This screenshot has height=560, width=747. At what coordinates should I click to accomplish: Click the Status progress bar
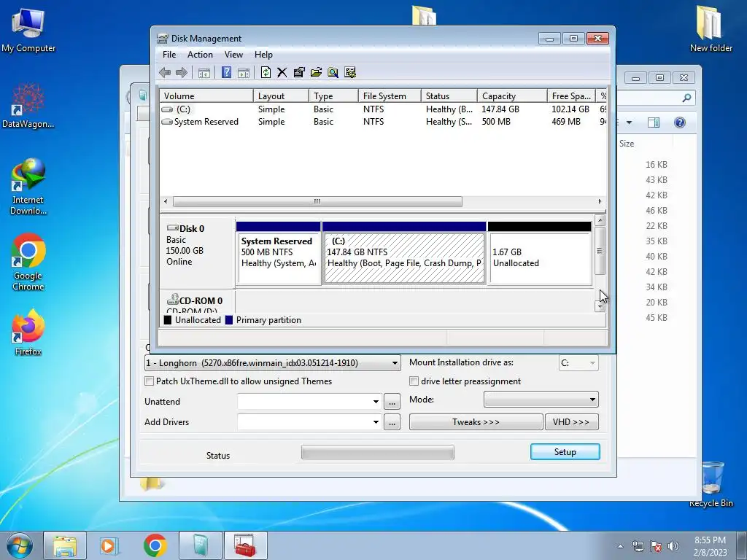(377, 452)
